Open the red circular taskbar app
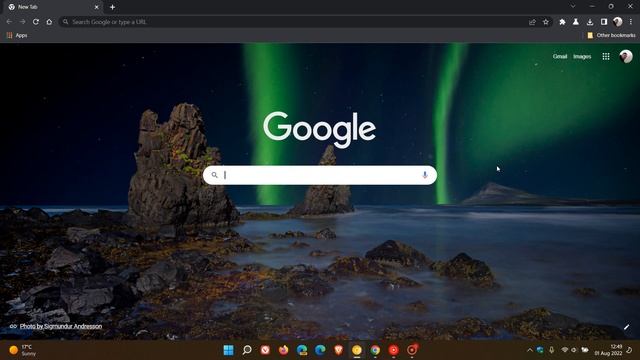640x360 pixels. [393, 350]
